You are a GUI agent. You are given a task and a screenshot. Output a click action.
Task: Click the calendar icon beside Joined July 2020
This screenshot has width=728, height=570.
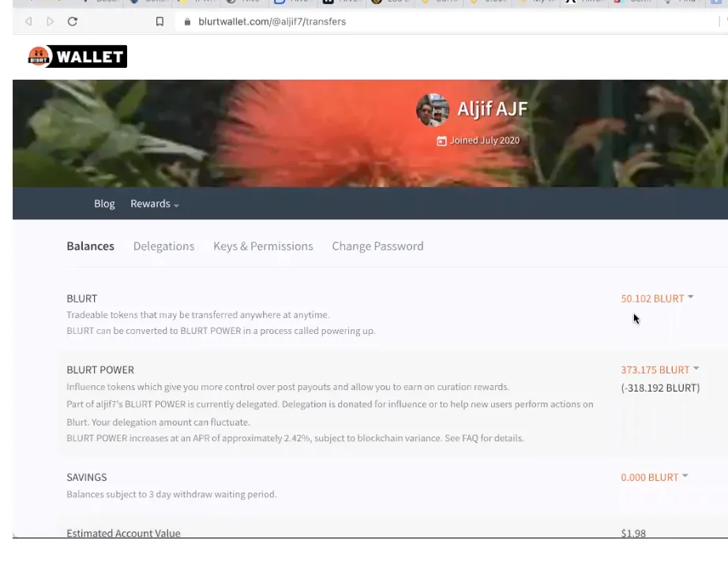pyautogui.click(x=441, y=141)
